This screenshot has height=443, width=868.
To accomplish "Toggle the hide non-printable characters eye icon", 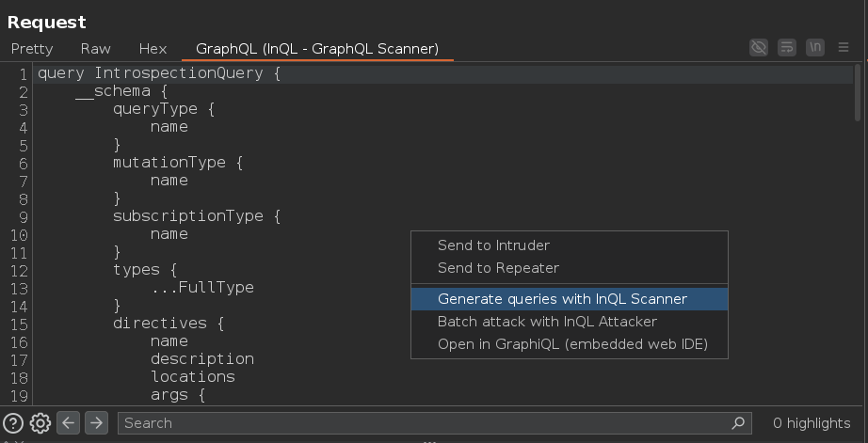I will (x=759, y=48).
